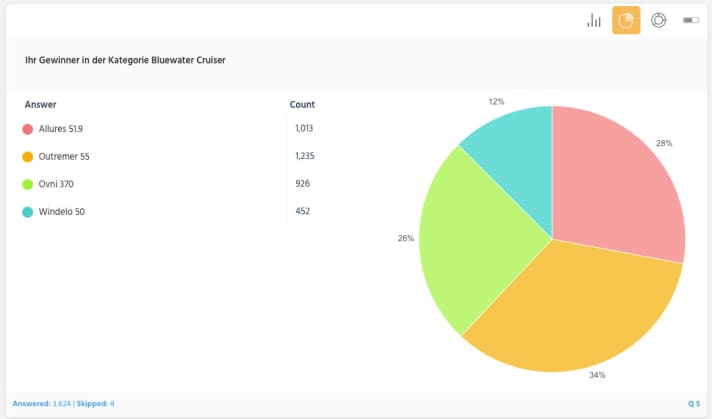Click the green Ovni 370 legend dot
The image size is (712, 419).
[x=28, y=184]
